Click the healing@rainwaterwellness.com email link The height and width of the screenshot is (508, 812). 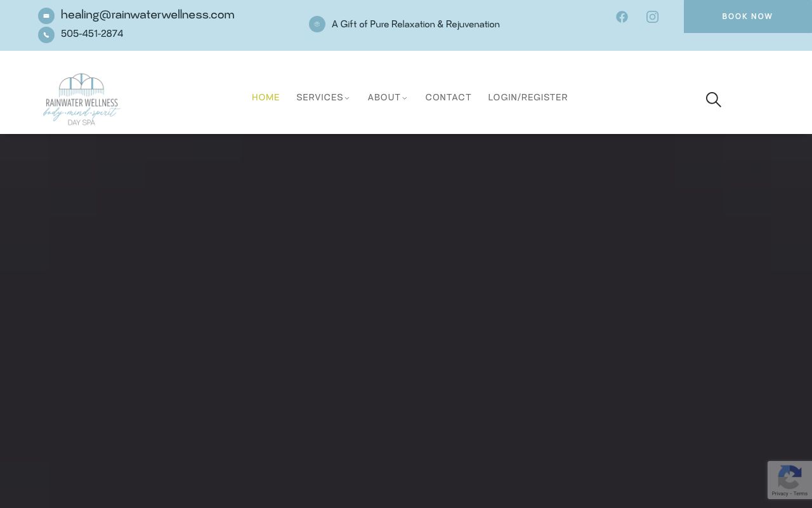pos(147,15)
